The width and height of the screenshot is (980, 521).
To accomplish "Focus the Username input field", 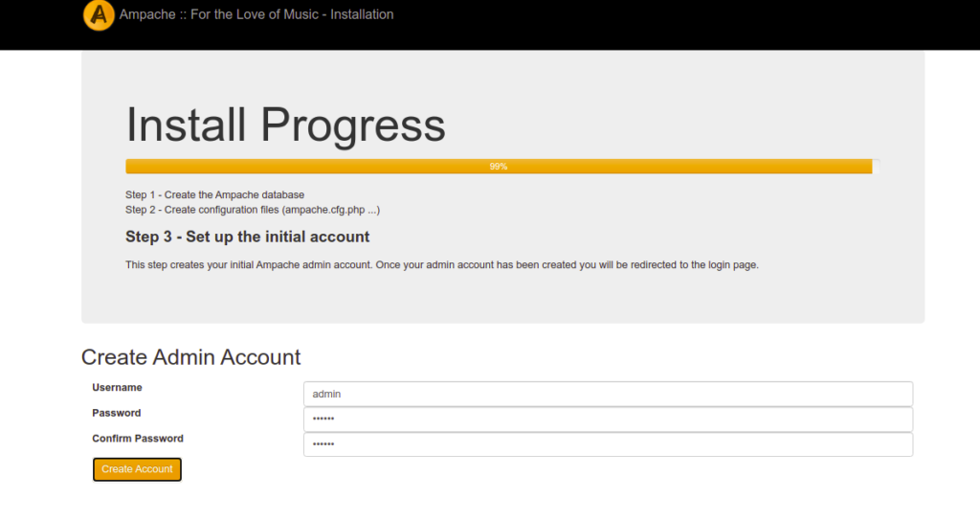I will tap(608, 394).
